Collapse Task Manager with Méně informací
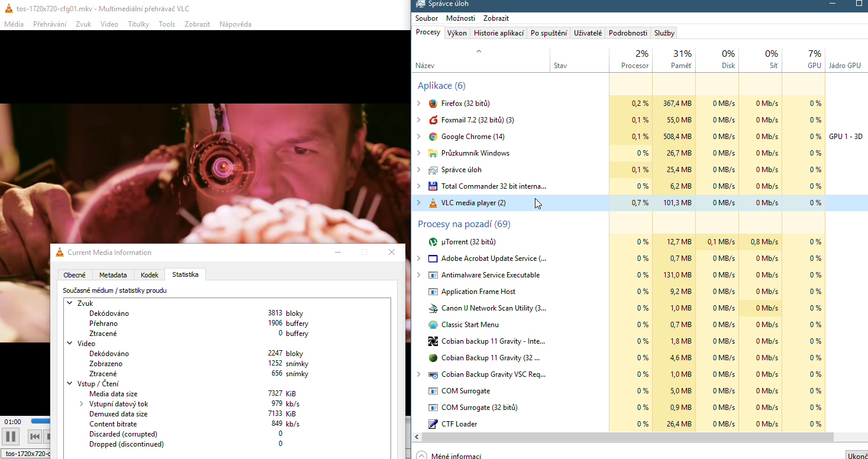 click(448, 456)
